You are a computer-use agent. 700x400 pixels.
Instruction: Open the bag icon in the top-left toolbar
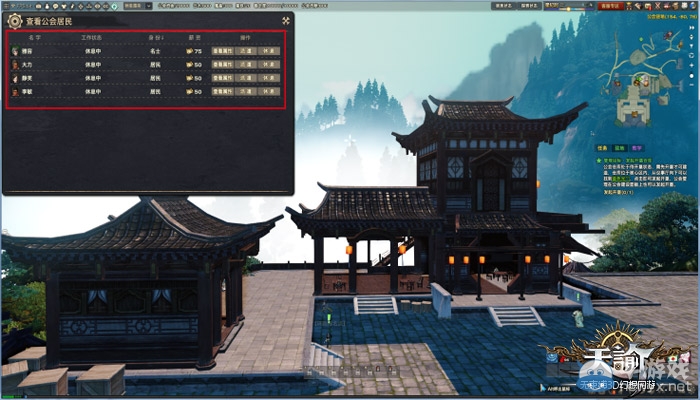click(x=38, y=6)
